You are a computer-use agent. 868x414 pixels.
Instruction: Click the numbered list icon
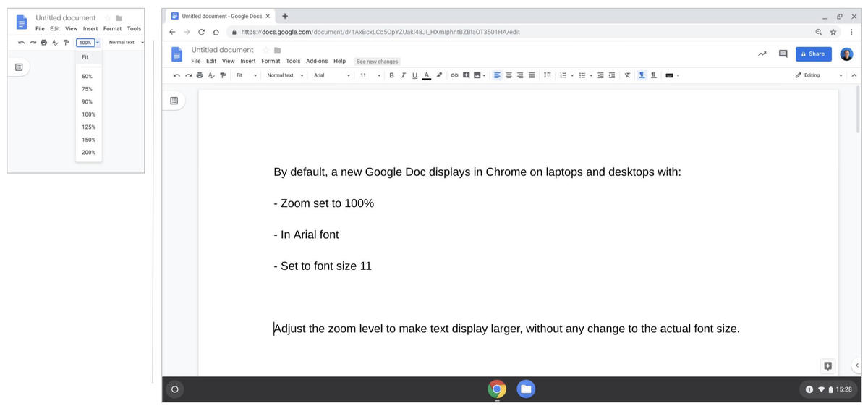tap(563, 75)
